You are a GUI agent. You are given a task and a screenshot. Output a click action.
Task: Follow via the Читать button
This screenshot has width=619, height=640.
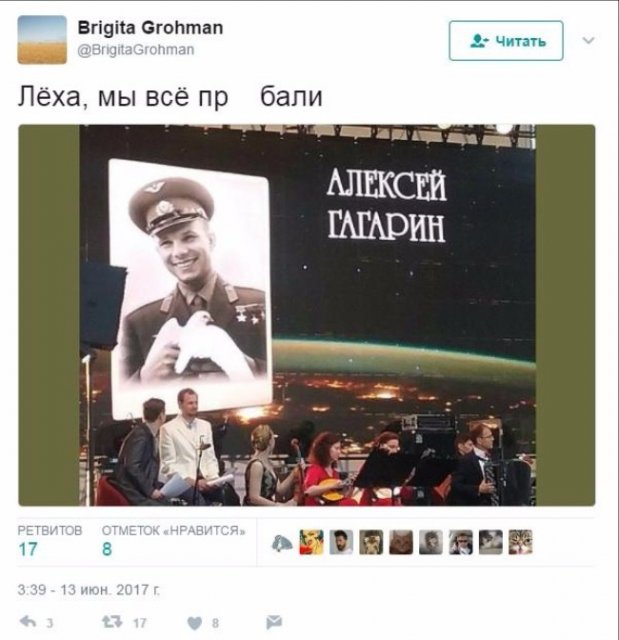coord(506,41)
